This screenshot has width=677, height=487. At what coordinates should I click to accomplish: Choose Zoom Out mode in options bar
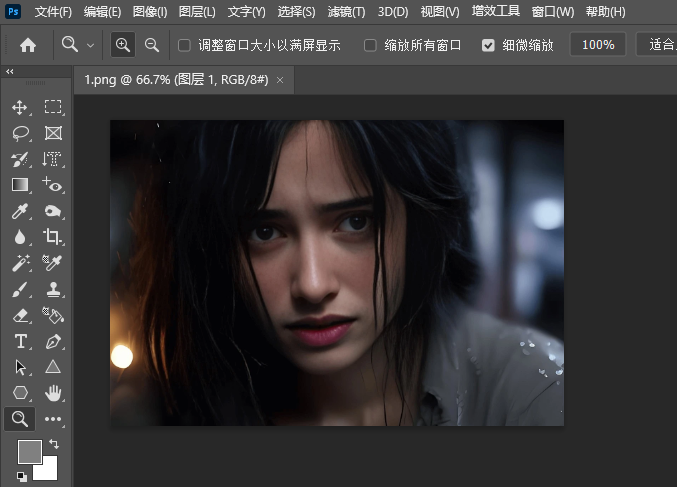coord(152,45)
